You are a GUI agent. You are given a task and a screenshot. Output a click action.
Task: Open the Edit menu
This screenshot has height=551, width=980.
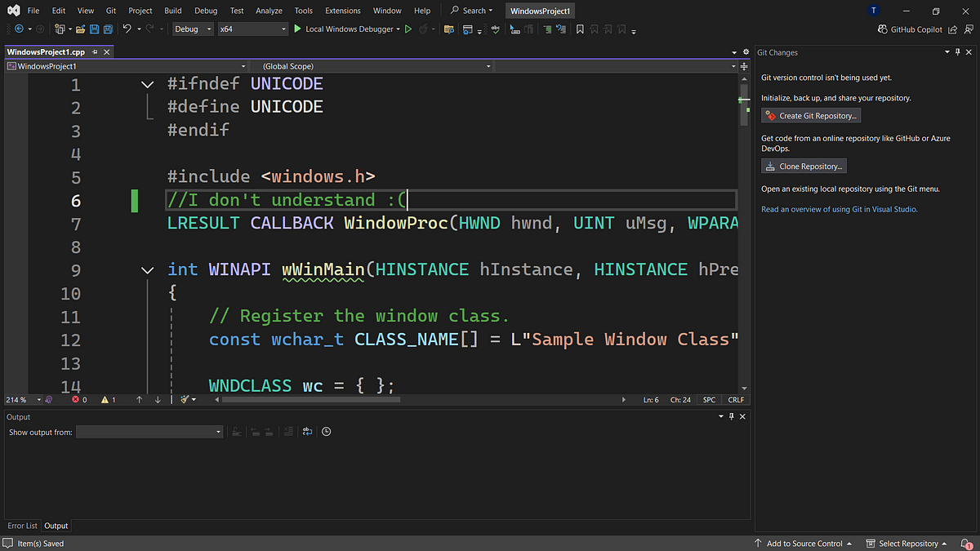coord(59,11)
